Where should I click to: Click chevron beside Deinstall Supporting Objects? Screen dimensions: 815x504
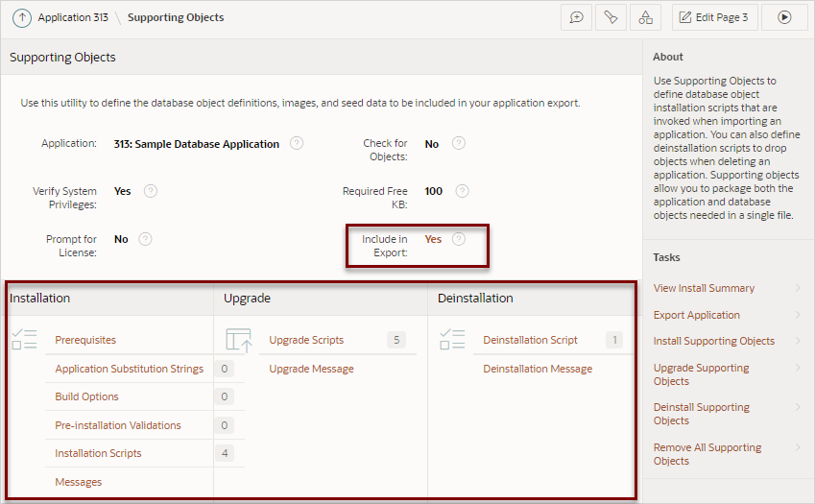pos(798,407)
